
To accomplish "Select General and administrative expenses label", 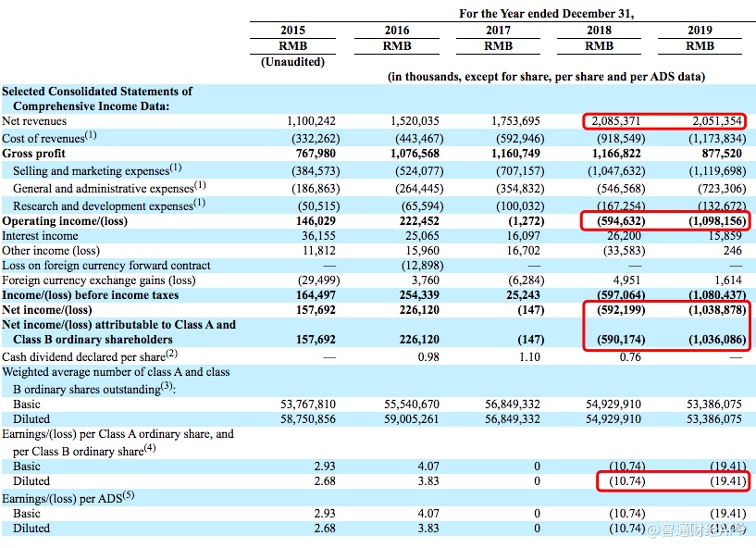I will [x=109, y=187].
